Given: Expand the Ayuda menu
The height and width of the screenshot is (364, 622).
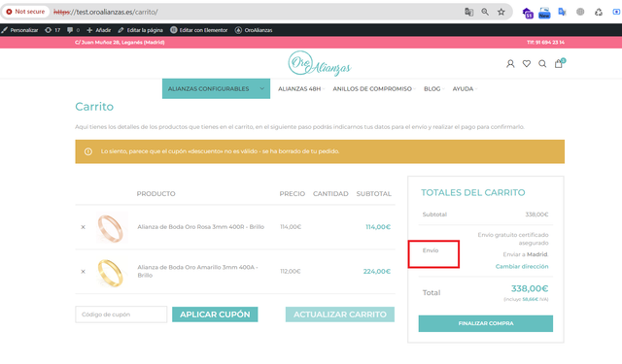Looking at the screenshot, I should (x=465, y=88).
